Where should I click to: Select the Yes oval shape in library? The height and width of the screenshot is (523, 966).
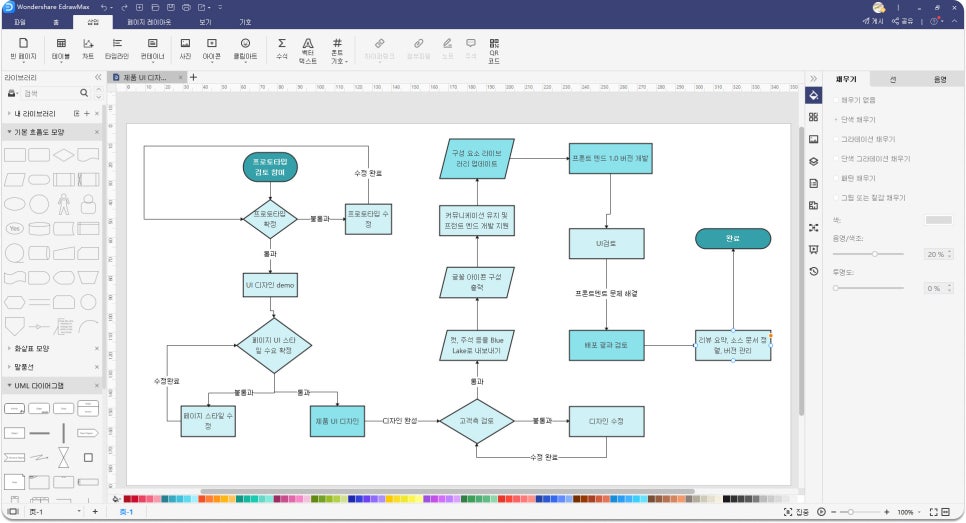tap(14, 229)
